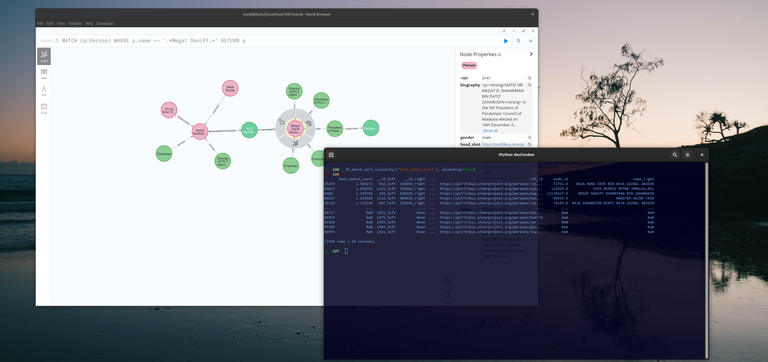Save query as favorite using star icon
The width and height of the screenshot is (768, 362).
(x=518, y=41)
